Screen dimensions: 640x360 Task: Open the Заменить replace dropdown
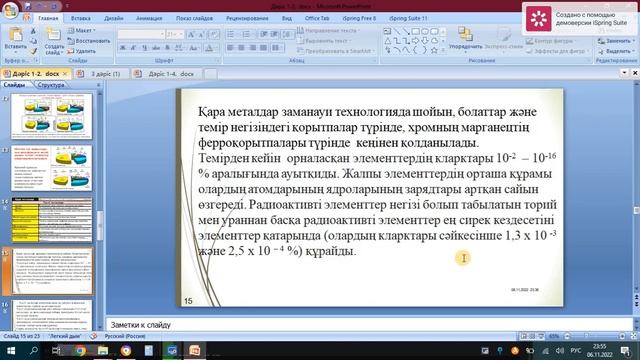(x=616, y=41)
